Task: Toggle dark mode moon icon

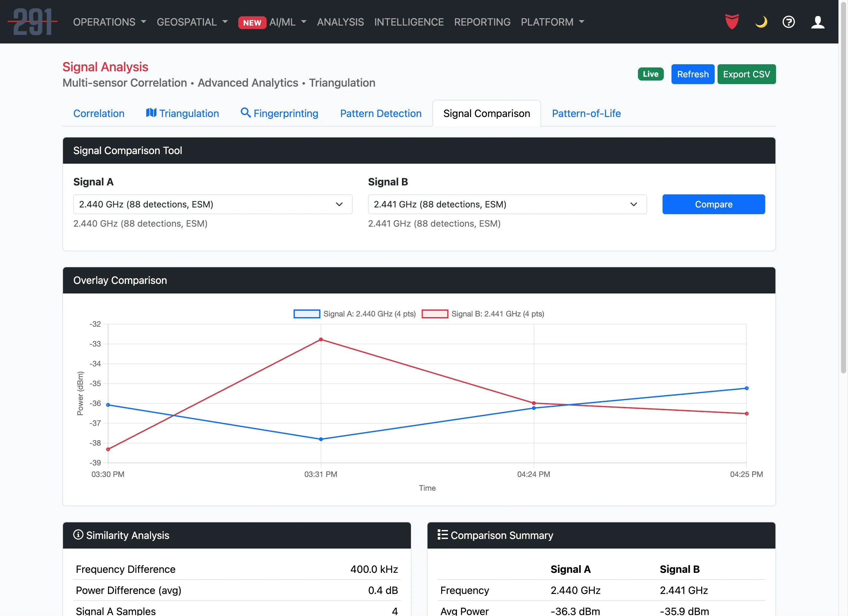Action: point(761,22)
